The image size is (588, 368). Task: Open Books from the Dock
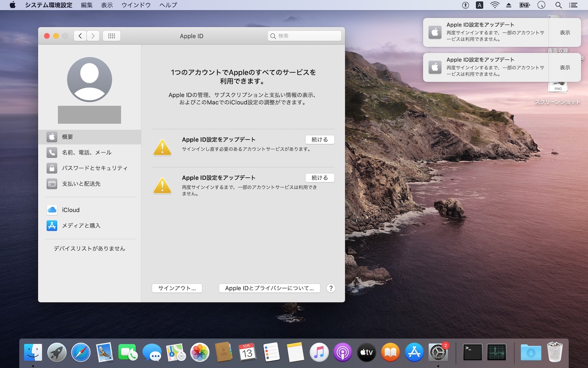pos(390,352)
